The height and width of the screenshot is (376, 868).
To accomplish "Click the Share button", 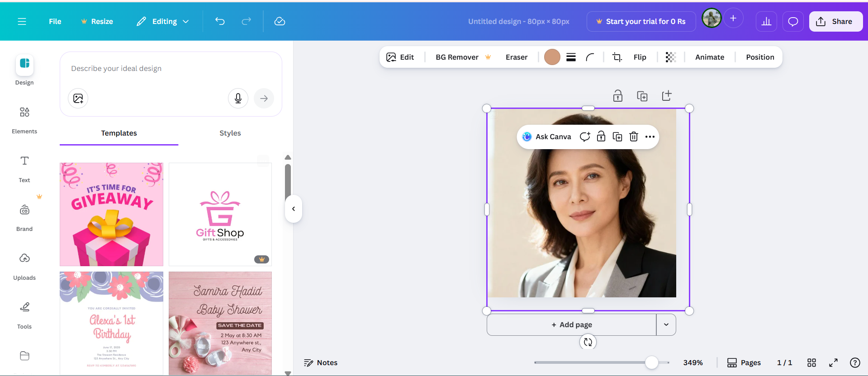I will [x=835, y=21].
